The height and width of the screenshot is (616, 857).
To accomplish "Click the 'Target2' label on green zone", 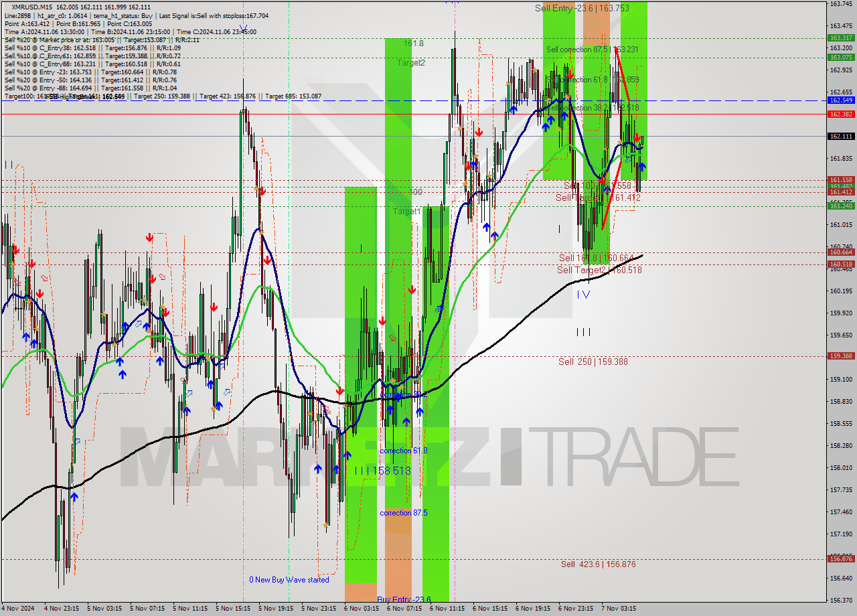I will click(x=411, y=62).
